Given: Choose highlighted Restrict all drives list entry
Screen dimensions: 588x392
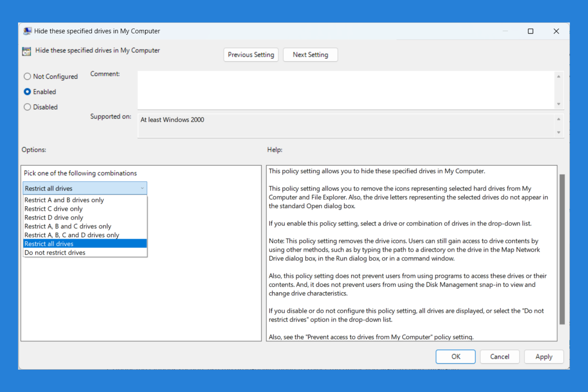Looking at the screenshot, I should pyautogui.click(x=85, y=244).
